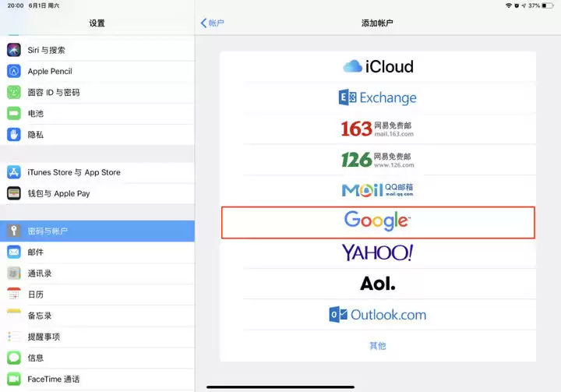Image resolution: width=561 pixels, height=392 pixels.
Task: Open 日历 settings row
Action: [x=97, y=295]
